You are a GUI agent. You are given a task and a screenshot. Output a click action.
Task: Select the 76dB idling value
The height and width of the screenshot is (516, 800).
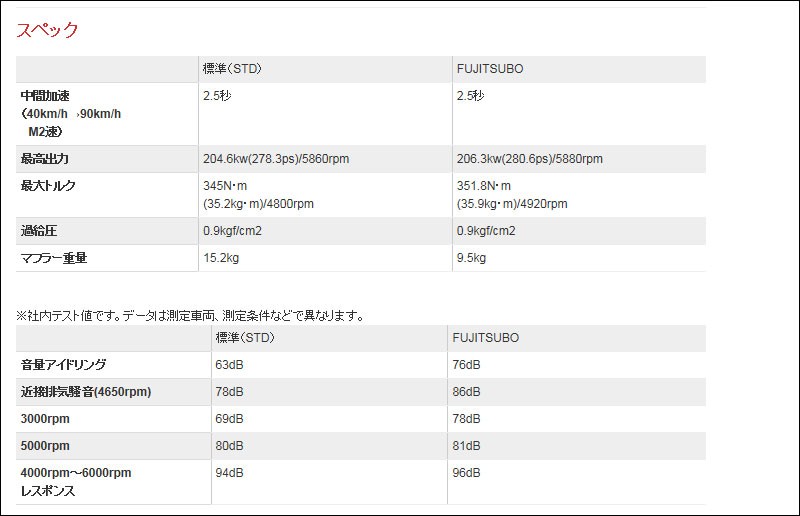pos(466,365)
